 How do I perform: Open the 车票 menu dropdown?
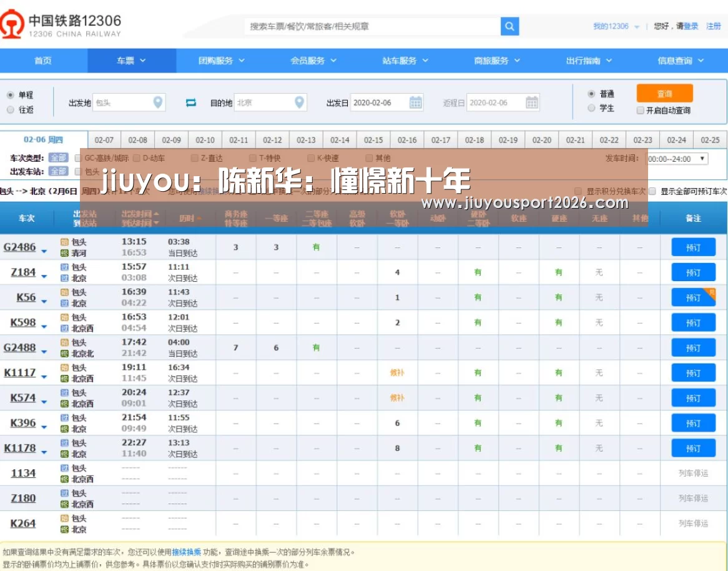[131, 61]
